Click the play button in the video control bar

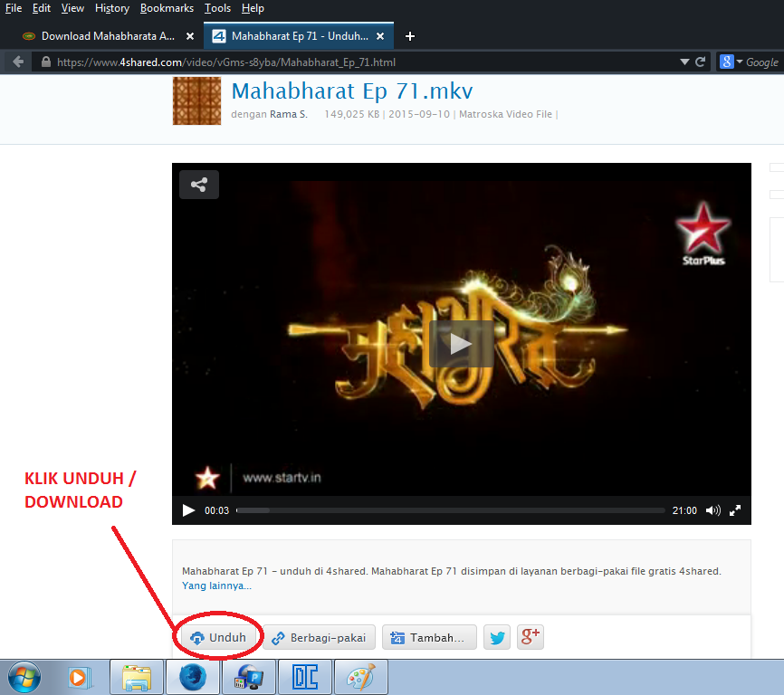(188, 510)
